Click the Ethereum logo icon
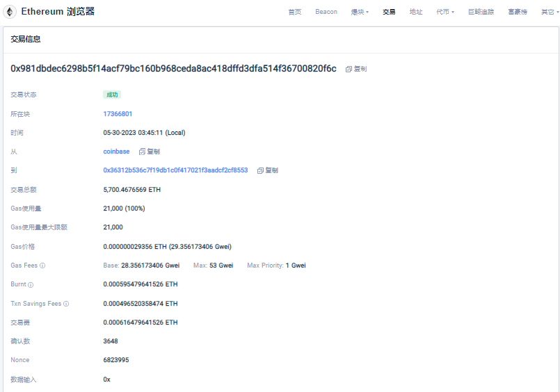This screenshot has height=392, width=560. pos(10,12)
